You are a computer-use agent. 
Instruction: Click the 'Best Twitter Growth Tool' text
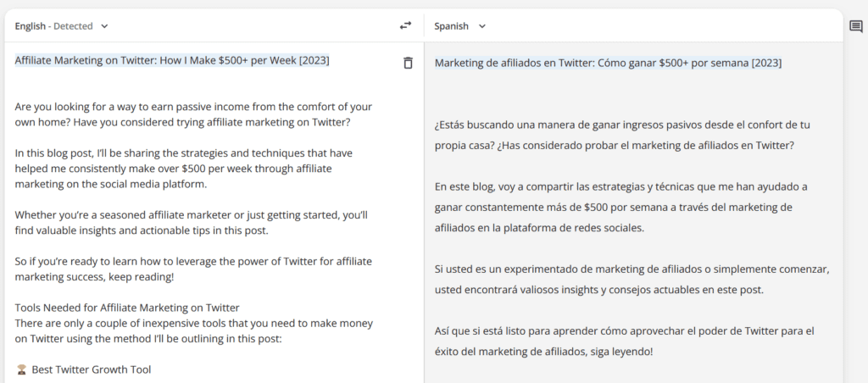click(x=92, y=369)
